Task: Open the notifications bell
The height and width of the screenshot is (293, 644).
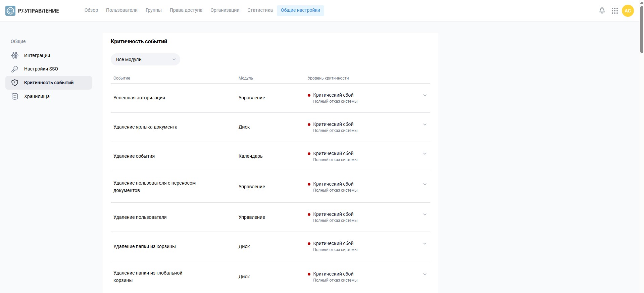Action: point(602,11)
